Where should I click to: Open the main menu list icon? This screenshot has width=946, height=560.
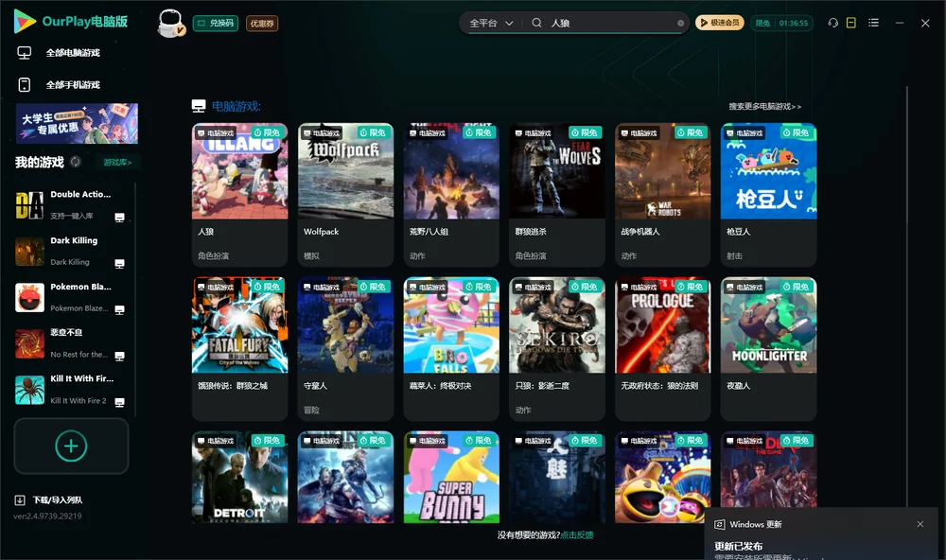point(873,23)
